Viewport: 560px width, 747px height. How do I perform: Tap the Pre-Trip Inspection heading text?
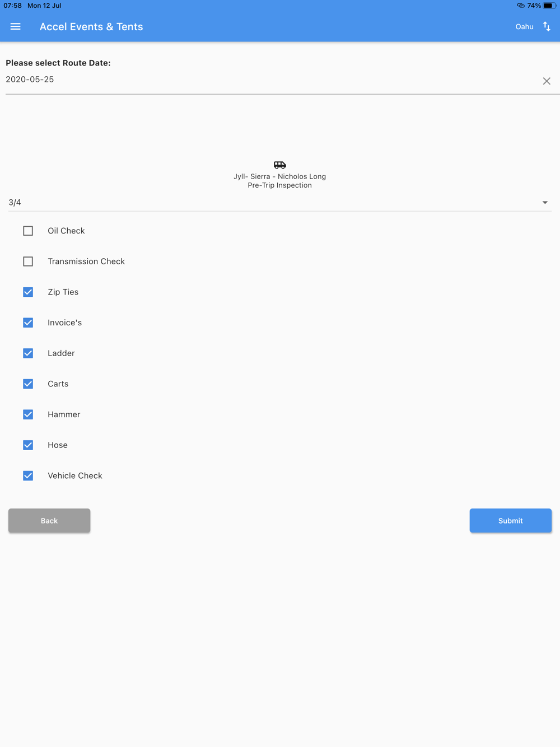280,185
